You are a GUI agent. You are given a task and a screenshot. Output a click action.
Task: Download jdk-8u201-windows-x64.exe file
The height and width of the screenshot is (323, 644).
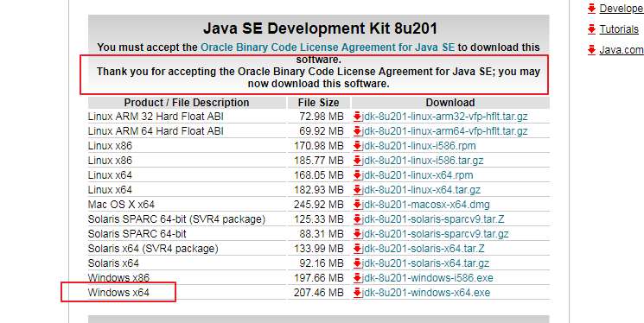click(x=426, y=293)
